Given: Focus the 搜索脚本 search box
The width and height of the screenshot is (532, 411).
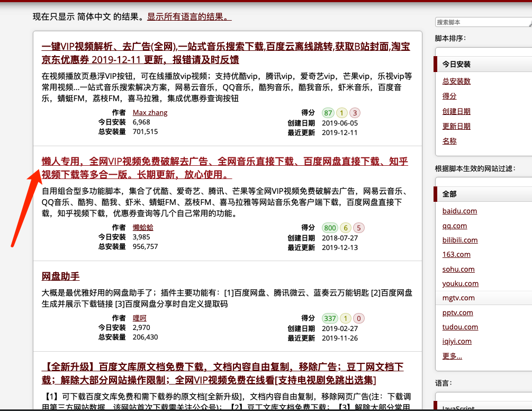Looking at the screenshot, I should point(483,22).
